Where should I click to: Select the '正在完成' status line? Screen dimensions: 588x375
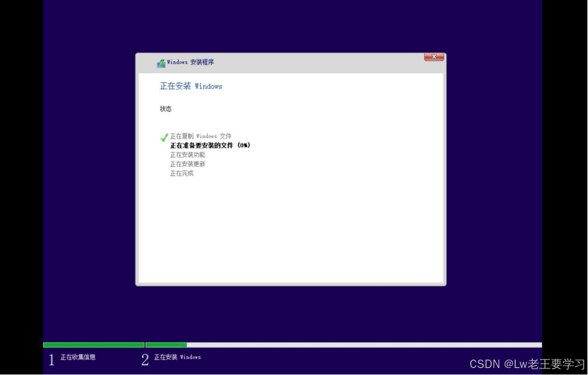pyautogui.click(x=182, y=173)
